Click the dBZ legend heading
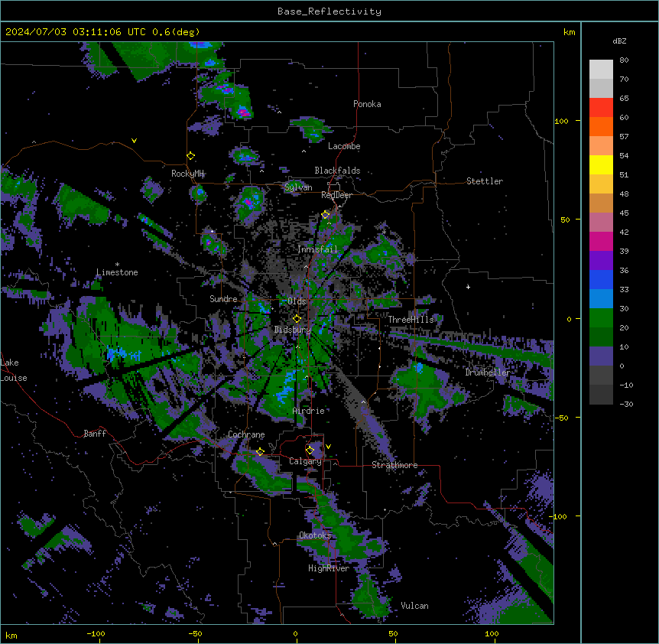Viewport: 659px width, 644px height. click(x=619, y=41)
